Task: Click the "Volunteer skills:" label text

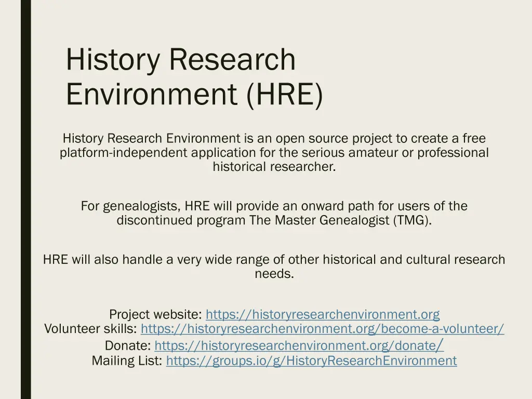Action: pyautogui.click(x=90, y=329)
